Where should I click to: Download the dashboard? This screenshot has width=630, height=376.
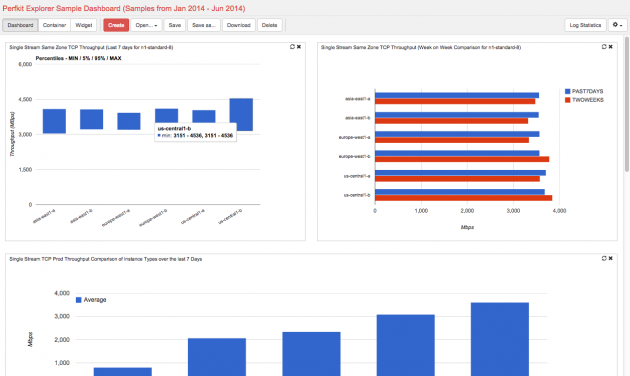coord(239,25)
